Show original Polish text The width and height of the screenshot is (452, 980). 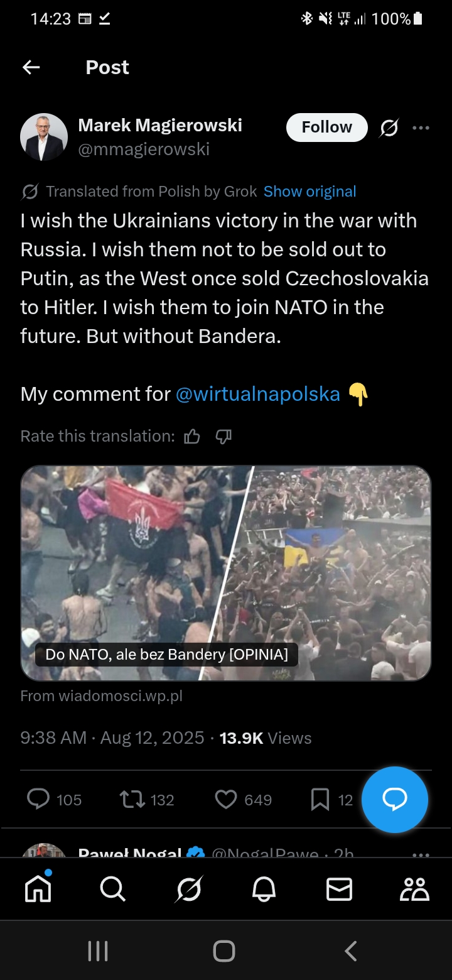pos(309,192)
